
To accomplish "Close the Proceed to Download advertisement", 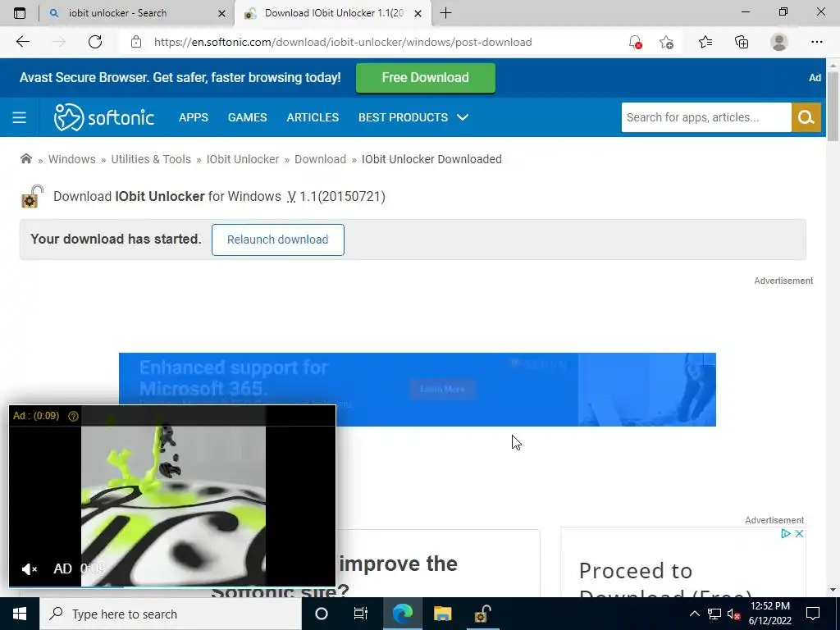I will [799, 533].
